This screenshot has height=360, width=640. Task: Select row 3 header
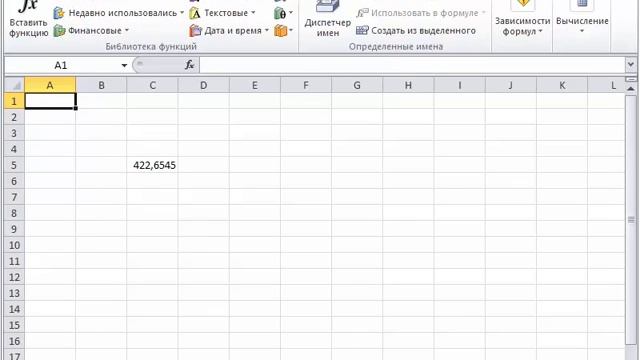tap(14, 133)
